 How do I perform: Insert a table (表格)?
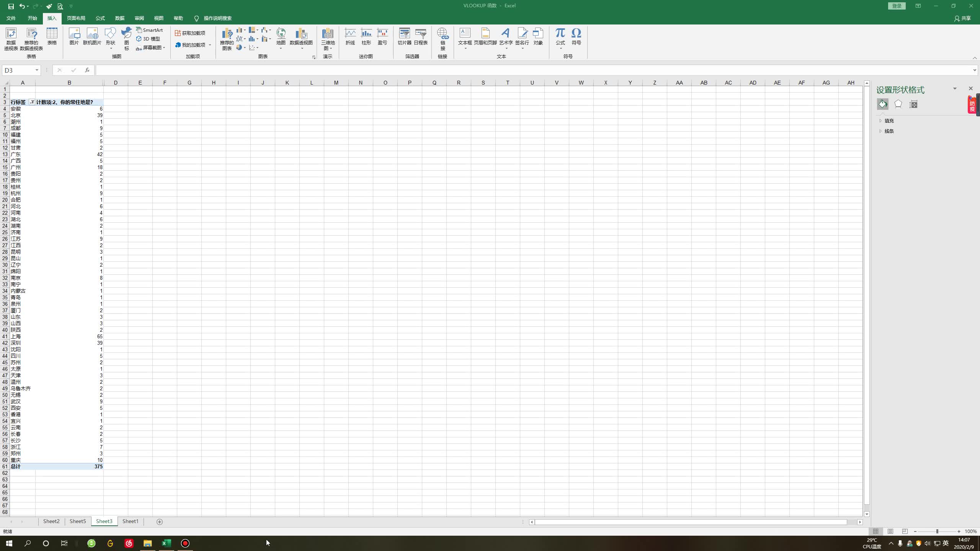pyautogui.click(x=52, y=36)
